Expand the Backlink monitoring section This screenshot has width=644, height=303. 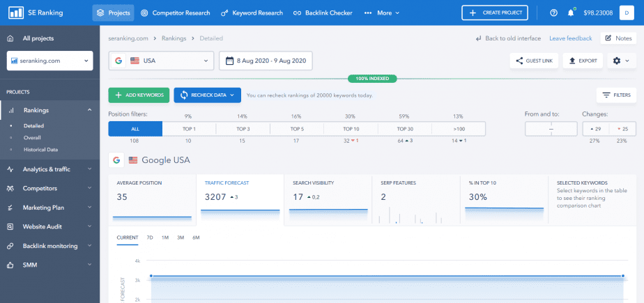tap(89, 246)
